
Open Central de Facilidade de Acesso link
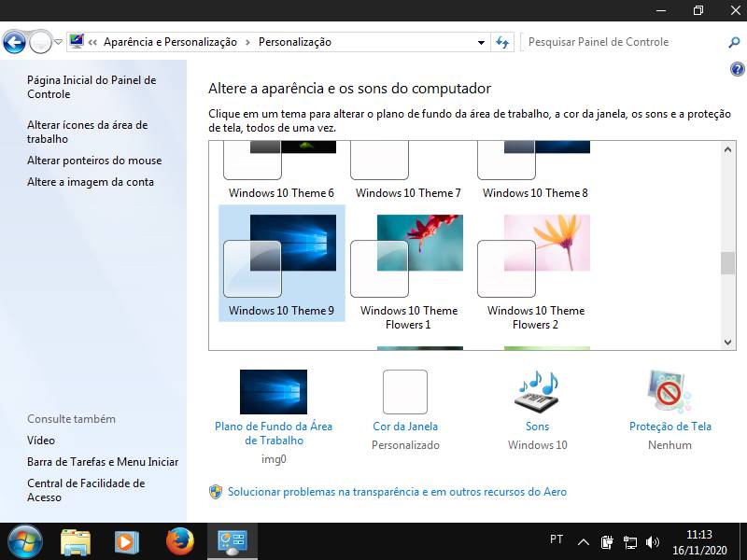86,490
